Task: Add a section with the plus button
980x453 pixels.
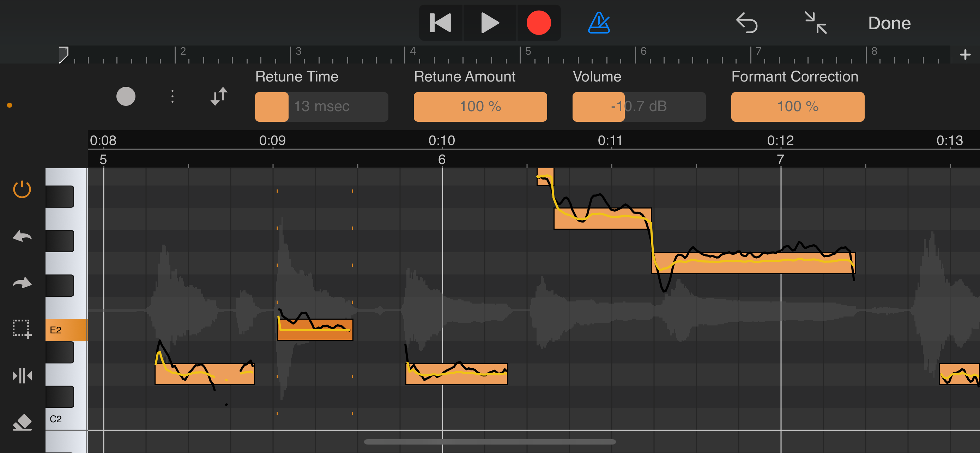Action: coord(965,55)
